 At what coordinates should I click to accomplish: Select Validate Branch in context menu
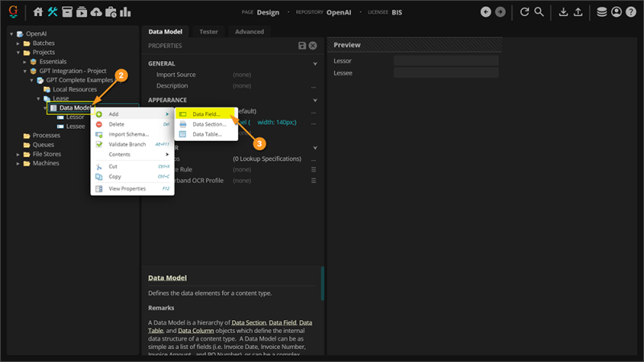126,144
